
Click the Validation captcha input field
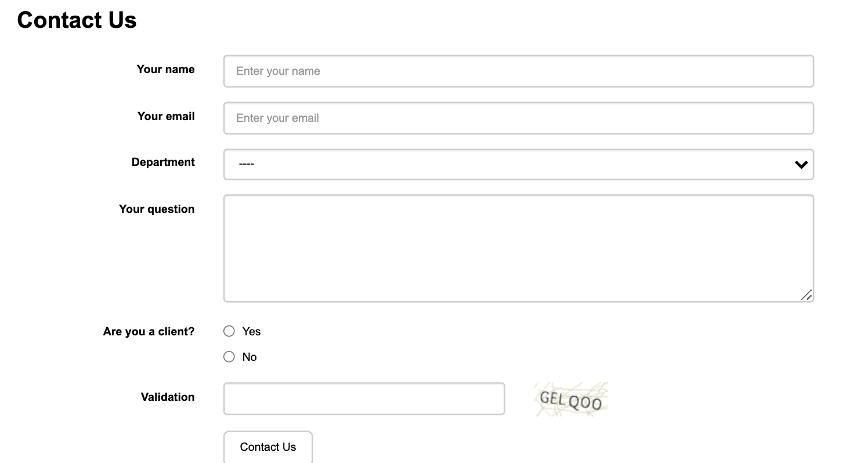coord(364,399)
